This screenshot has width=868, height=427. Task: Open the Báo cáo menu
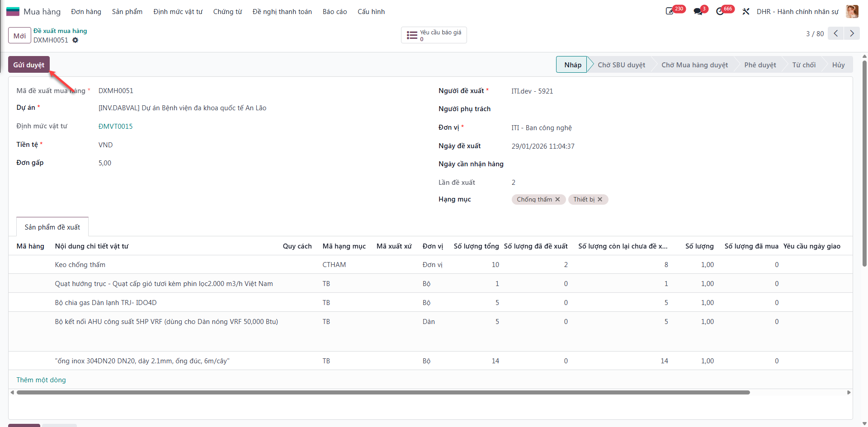tap(335, 12)
